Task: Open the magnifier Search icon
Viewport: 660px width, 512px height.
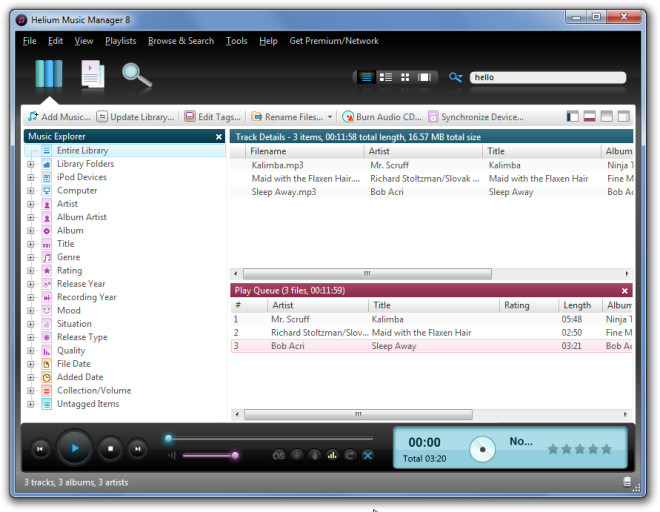Action: point(137,75)
